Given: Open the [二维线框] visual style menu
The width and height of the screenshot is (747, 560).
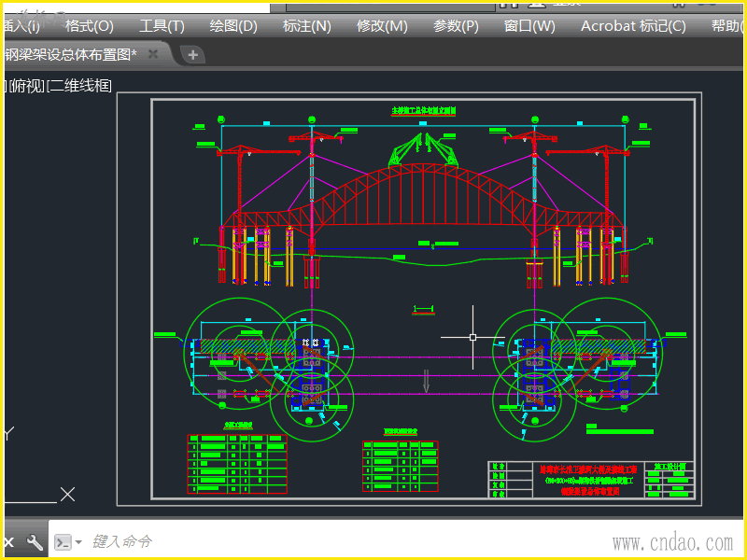Looking at the screenshot, I should 79,87.
